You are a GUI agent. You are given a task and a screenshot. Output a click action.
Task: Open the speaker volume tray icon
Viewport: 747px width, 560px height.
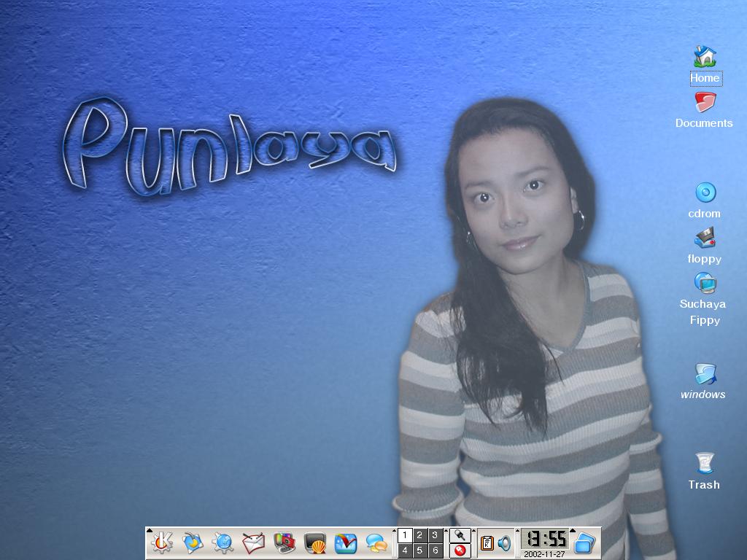coord(504,543)
